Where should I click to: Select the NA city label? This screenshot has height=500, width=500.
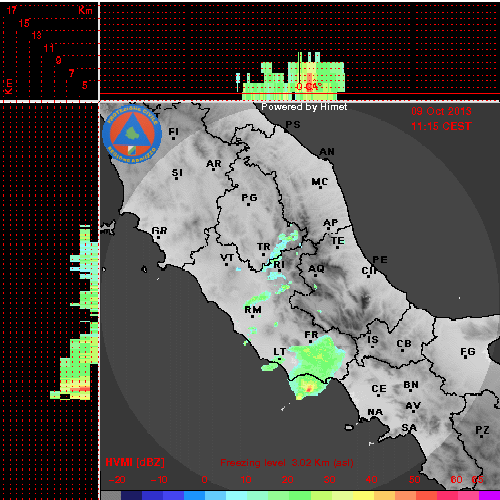[375, 412]
